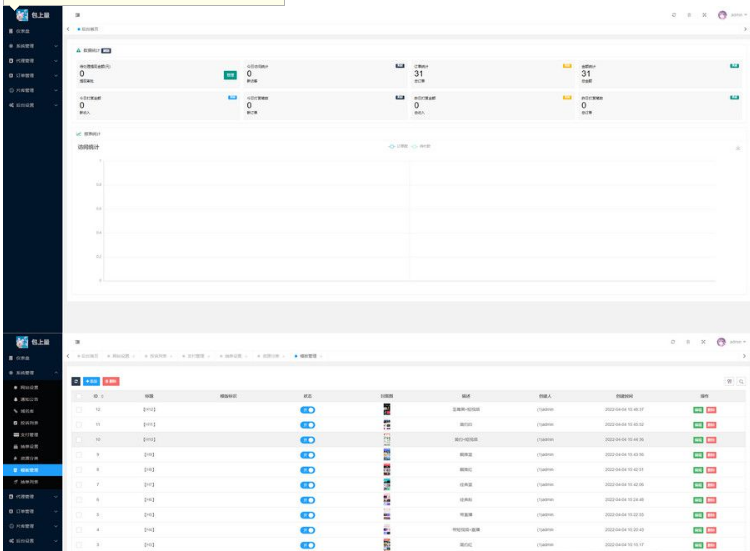Click the cover thumbnail in row ID 7
Viewport: 750px width, 551px height.
click(387, 484)
